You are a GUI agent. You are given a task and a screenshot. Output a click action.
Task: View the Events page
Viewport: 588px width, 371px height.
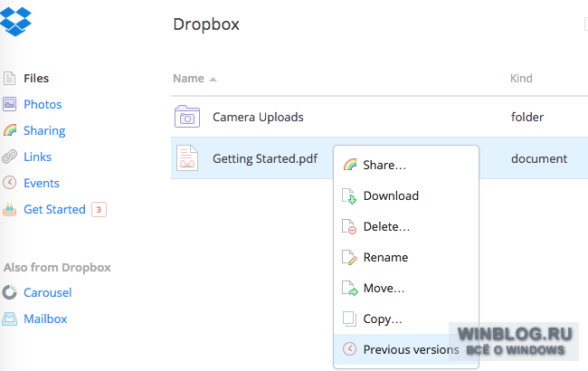[42, 183]
